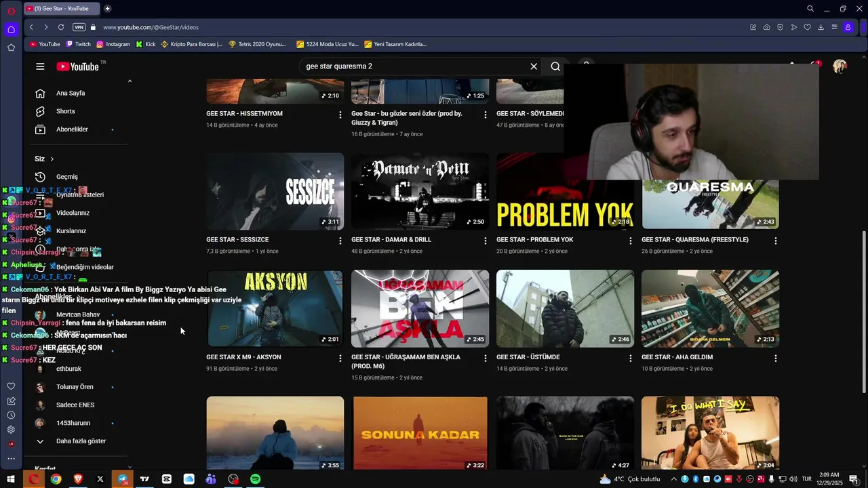Image resolution: width=868 pixels, height=488 pixels.
Task: Play the SONUNA KADAR video thumbnail
Action: tap(420, 433)
